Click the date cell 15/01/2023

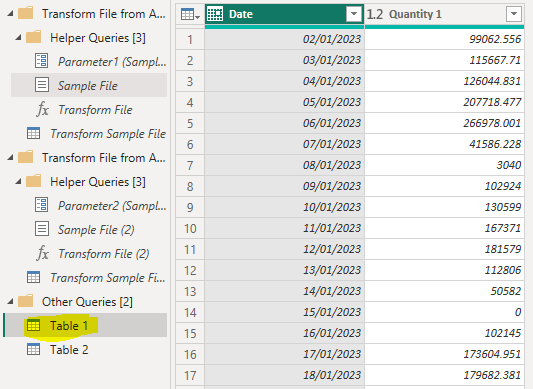pyautogui.click(x=285, y=312)
